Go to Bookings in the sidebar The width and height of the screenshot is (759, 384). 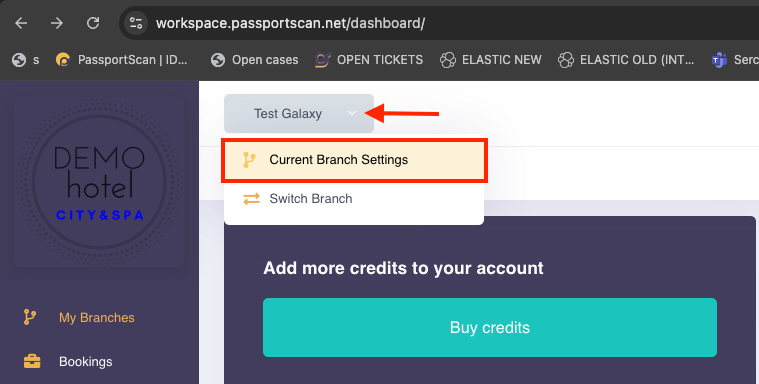pos(86,362)
